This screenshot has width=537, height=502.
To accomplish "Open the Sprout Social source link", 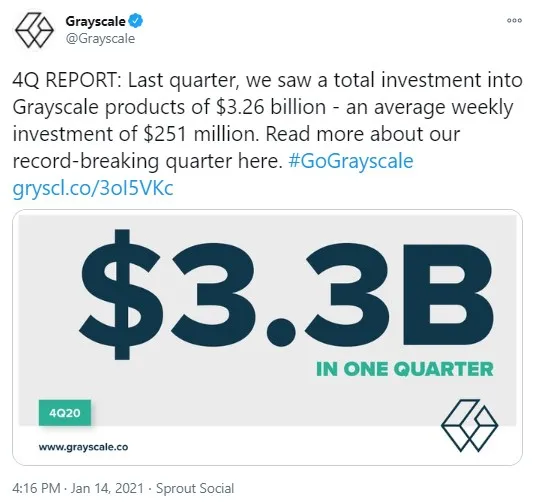I will click(195, 488).
